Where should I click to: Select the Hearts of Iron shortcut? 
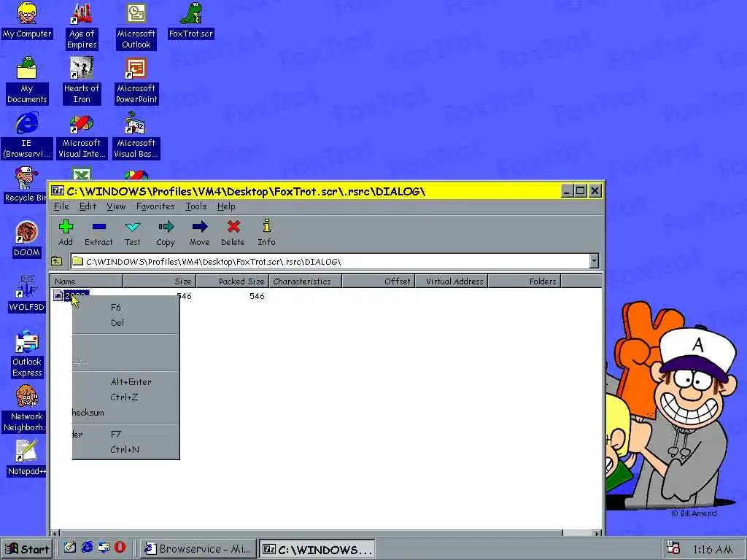82,80
